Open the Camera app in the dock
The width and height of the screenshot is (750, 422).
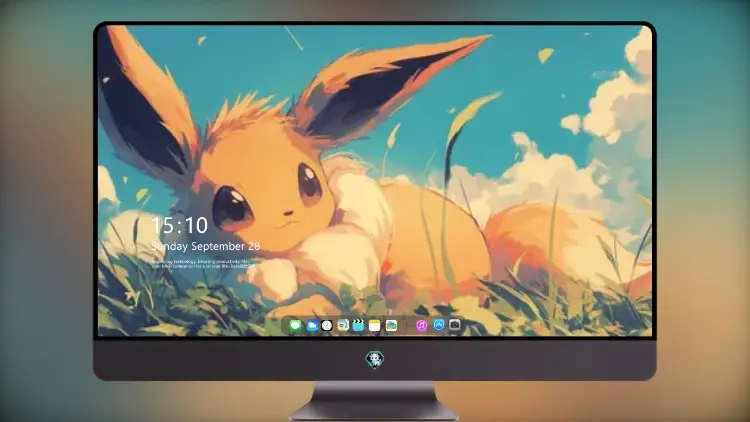455,325
